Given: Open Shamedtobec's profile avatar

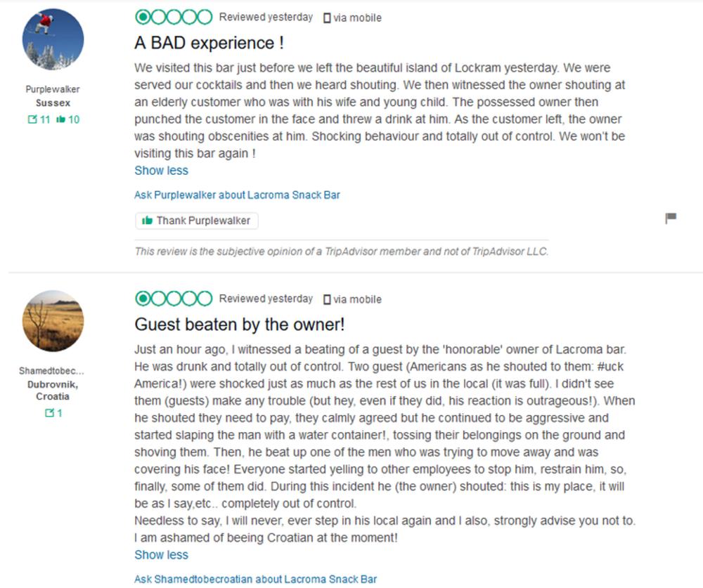Looking at the screenshot, I should pos(53,321).
